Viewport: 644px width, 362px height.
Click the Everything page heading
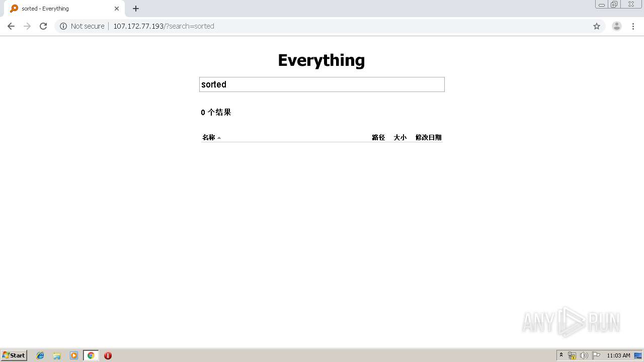[321, 60]
